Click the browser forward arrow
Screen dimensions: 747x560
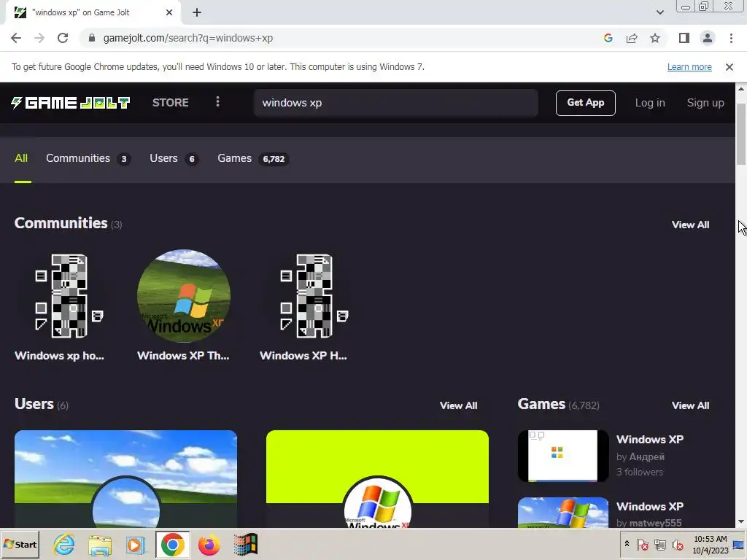tap(39, 38)
